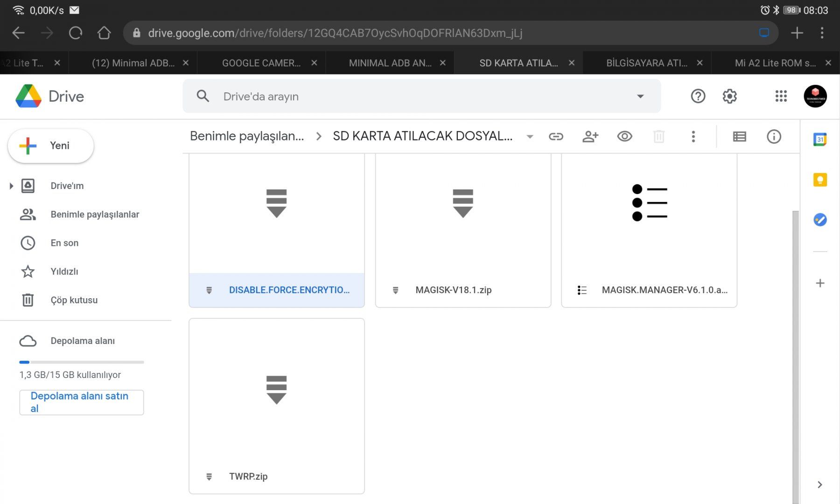Click the Google Drive logo

28,96
